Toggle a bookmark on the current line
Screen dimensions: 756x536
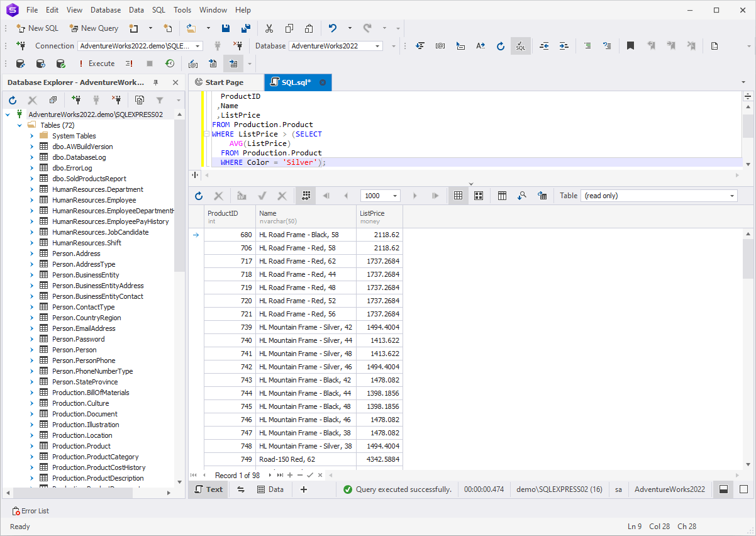(630, 45)
